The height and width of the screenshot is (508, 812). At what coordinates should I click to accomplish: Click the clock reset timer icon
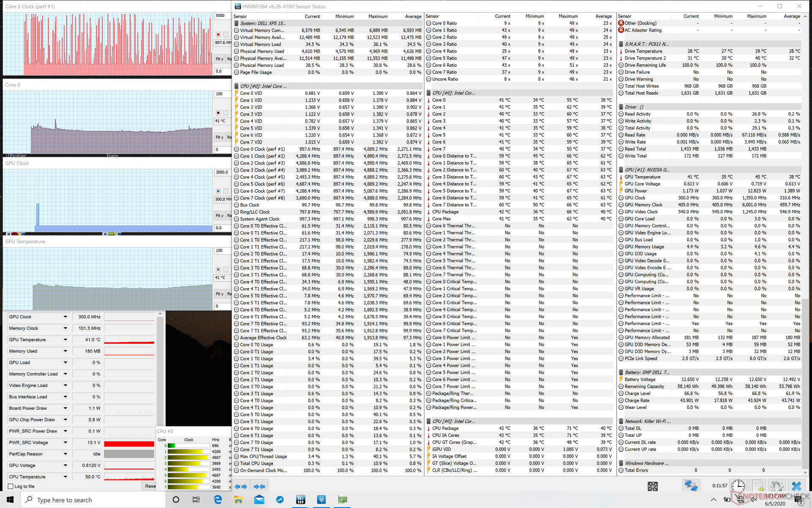[x=738, y=486]
